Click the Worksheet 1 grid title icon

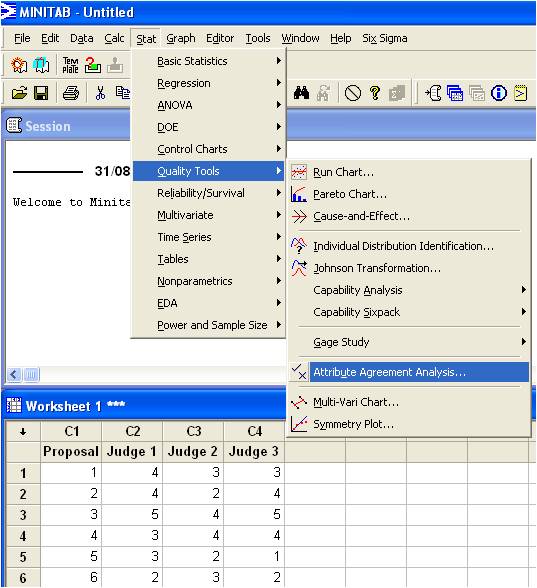(x=14, y=405)
